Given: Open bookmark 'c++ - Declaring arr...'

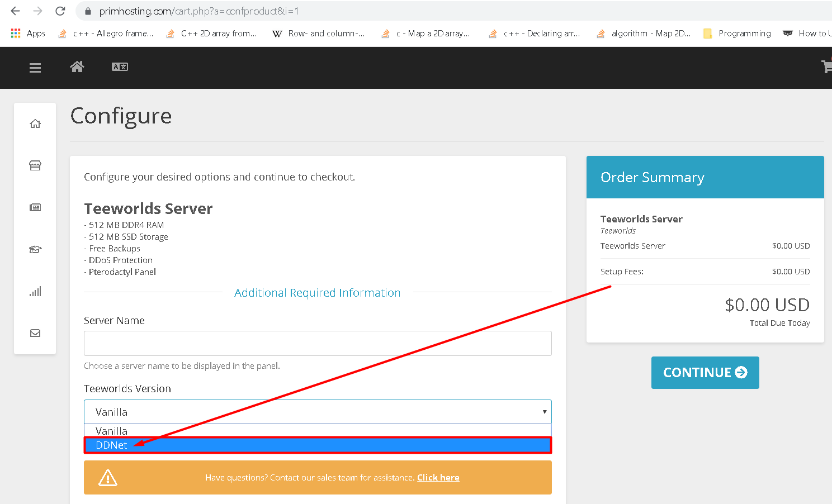Looking at the screenshot, I should tap(534, 34).
